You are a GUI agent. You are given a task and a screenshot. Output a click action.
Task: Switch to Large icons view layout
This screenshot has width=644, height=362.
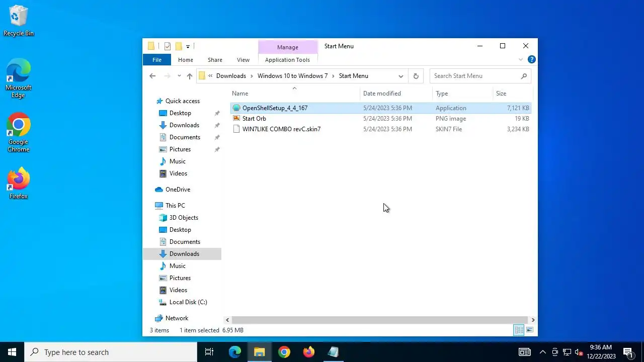pyautogui.click(x=530, y=330)
